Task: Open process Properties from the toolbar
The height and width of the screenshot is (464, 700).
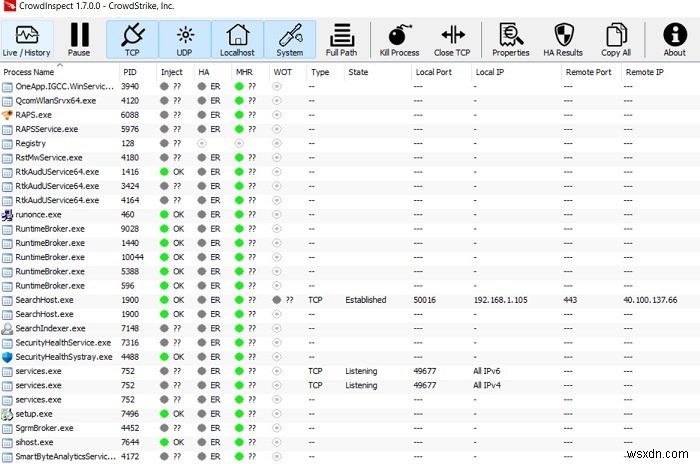Action: pos(511,40)
